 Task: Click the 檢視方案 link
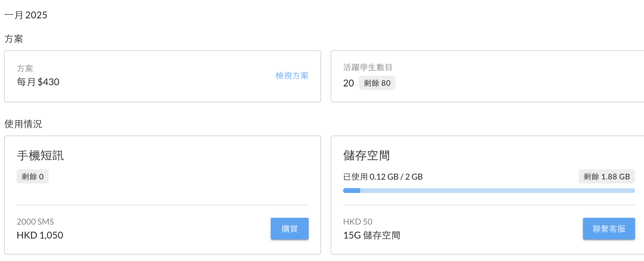click(292, 76)
